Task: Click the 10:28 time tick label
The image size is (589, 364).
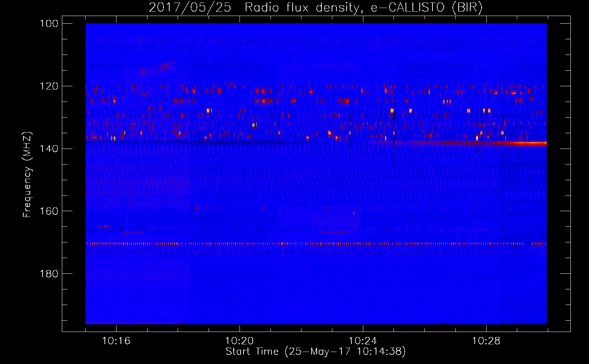Action: 486,341
